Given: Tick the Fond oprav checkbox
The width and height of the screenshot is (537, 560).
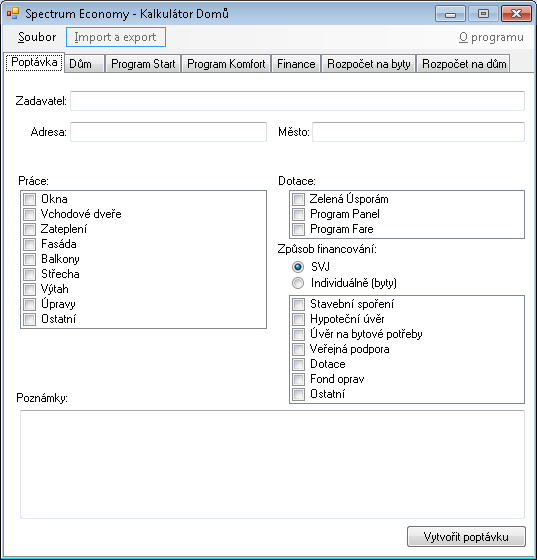Looking at the screenshot, I should point(298,379).
